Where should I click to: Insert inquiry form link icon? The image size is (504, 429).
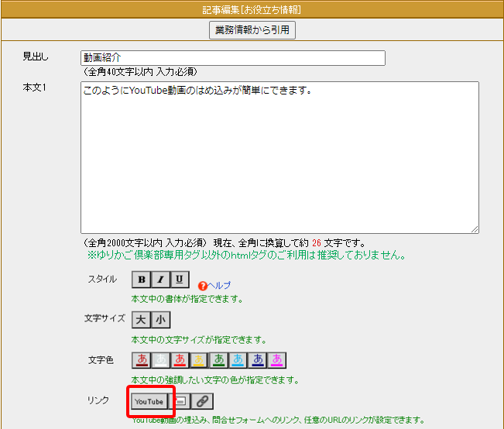click(180, 401)
